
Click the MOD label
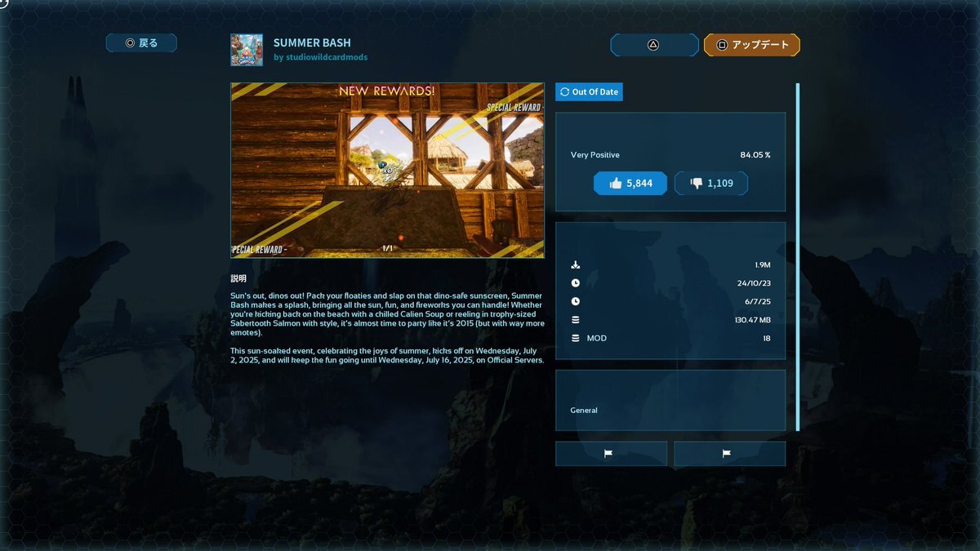point(597,338)
